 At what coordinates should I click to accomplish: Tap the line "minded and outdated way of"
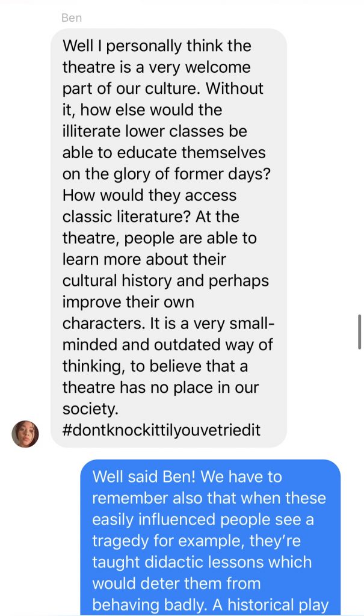pos(167,345)
